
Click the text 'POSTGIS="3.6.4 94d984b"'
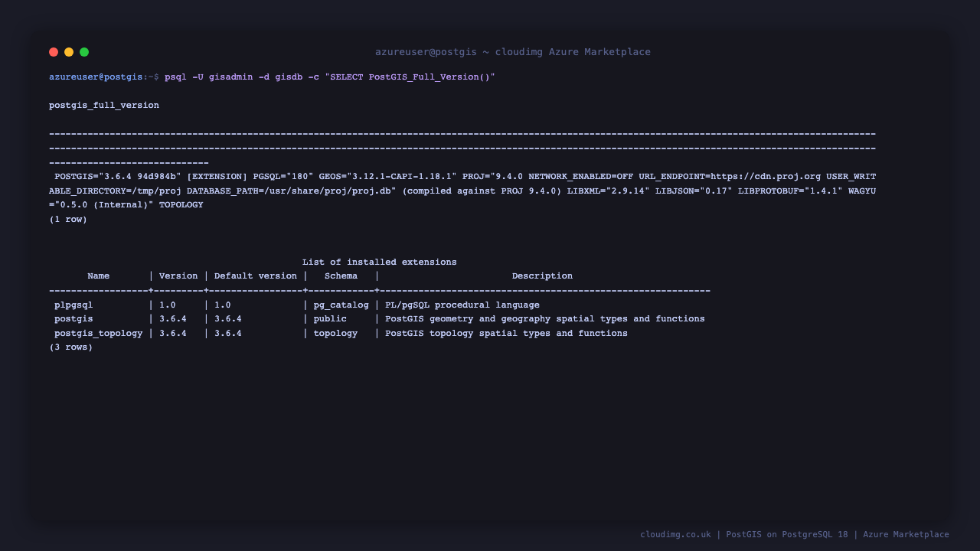(x=118, y=177)
